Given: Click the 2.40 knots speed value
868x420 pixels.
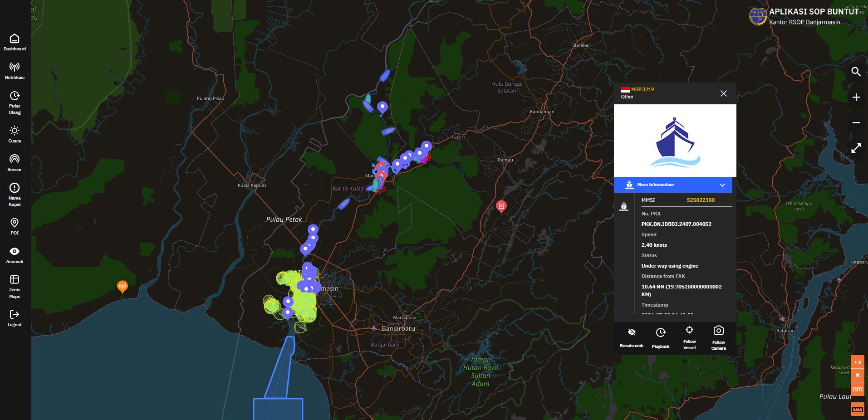Looking at the screenshot, I should (x=654, y=245).
